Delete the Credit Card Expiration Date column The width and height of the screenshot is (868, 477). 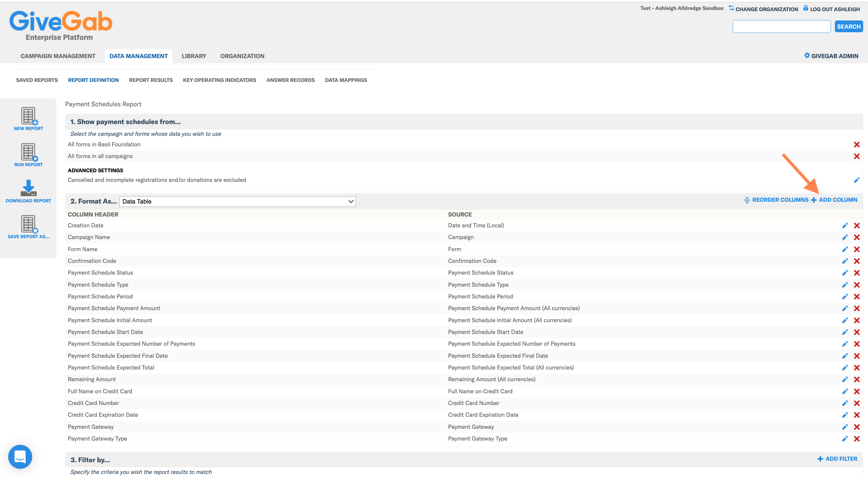pos(857,415)
